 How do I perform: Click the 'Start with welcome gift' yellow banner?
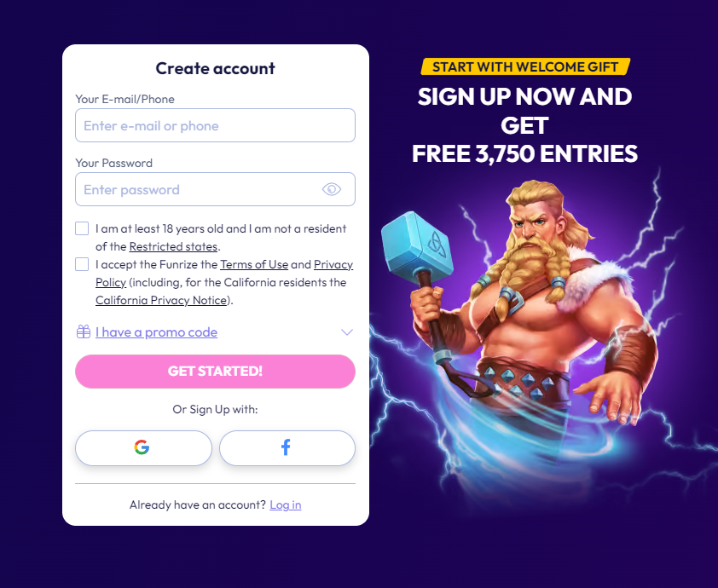pyautogui.click(x=525, y=66)
